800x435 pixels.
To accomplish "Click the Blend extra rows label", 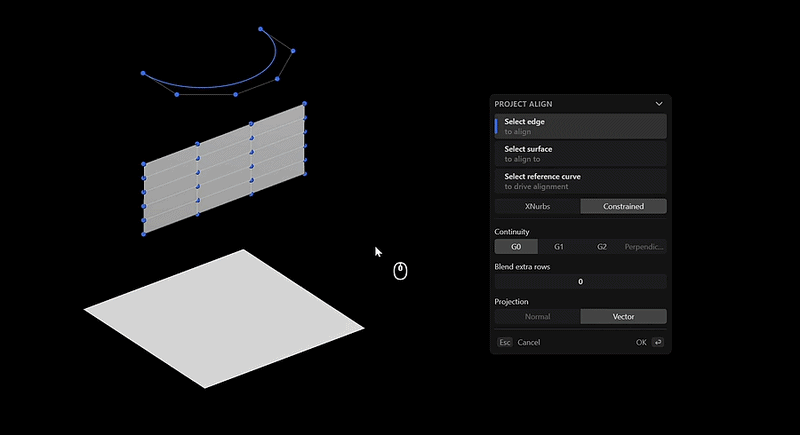I will [522, 267].
